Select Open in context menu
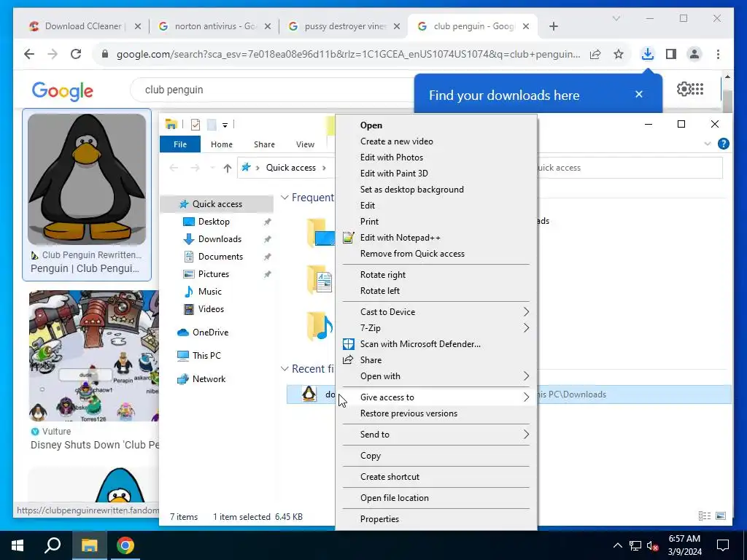Viewport: 747px width, 560px height. coord(436,125)
